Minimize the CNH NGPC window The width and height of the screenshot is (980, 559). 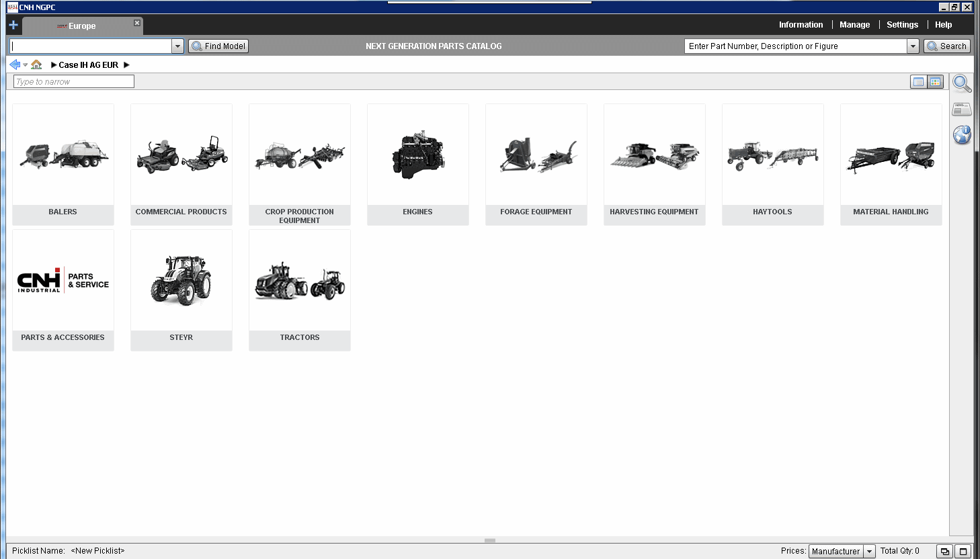943,7
